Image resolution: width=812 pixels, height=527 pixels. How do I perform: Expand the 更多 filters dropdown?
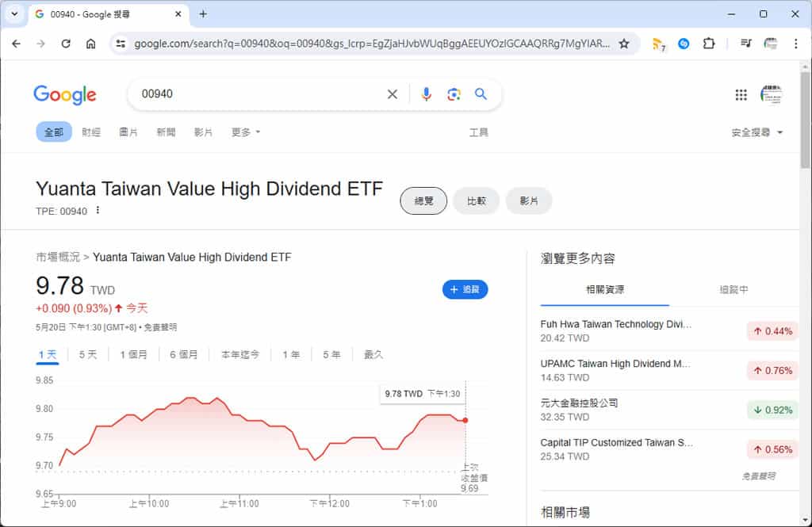[x=246, y=132]
